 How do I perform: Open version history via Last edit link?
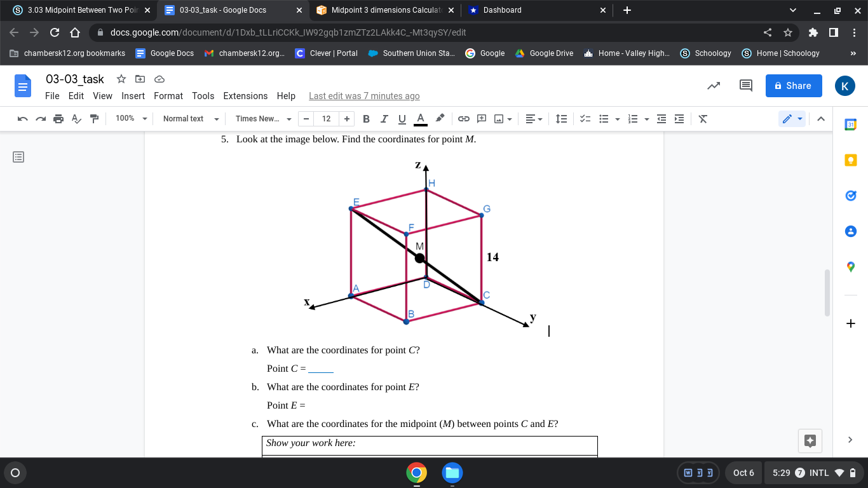coord(364,96)
